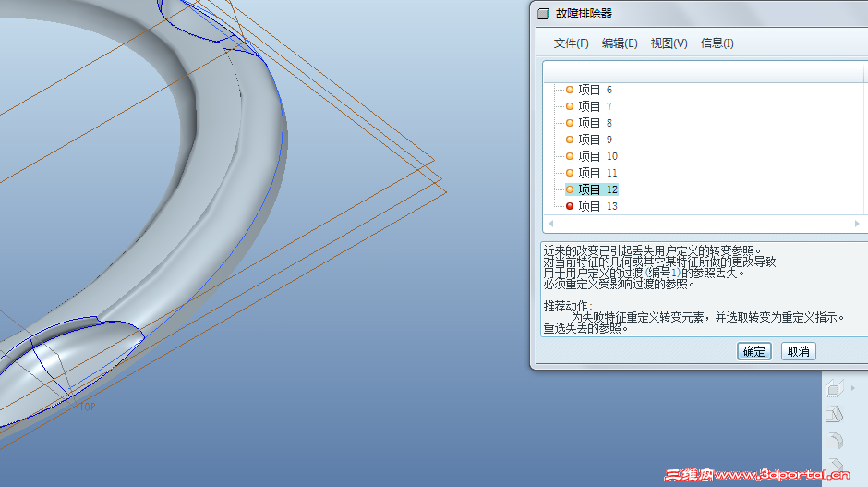Open the 信息(I) menu

[x=717, y=43]
